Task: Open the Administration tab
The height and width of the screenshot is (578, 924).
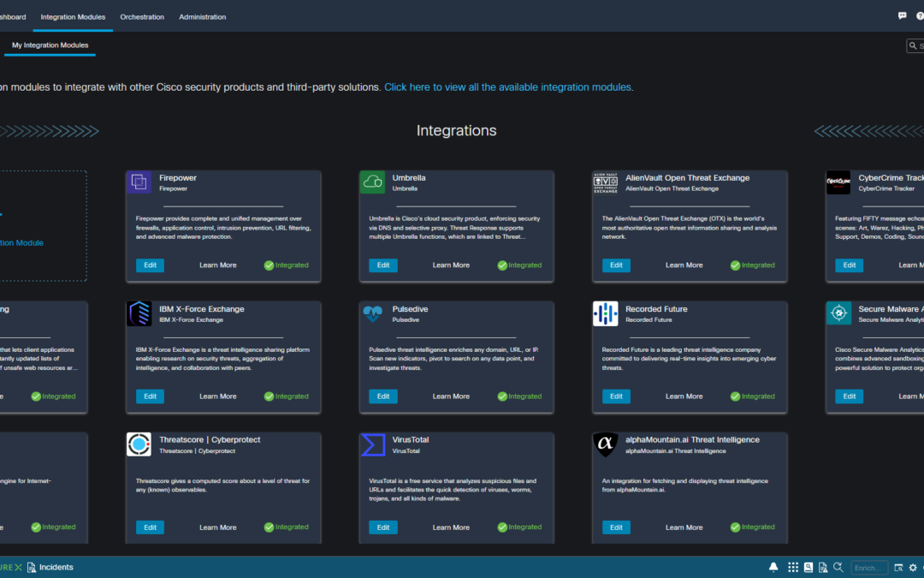Action: pos(202,17)
